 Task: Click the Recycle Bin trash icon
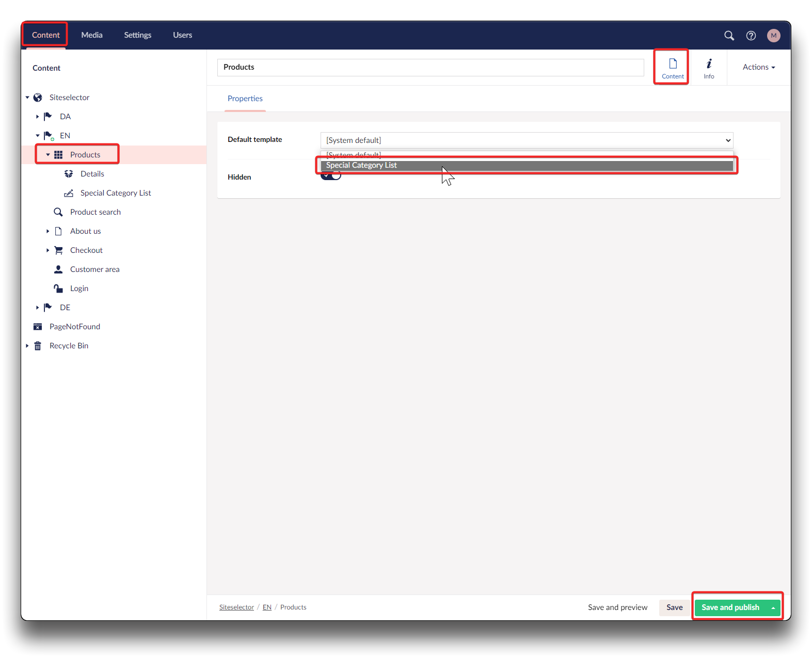click(x=38, y=346)
